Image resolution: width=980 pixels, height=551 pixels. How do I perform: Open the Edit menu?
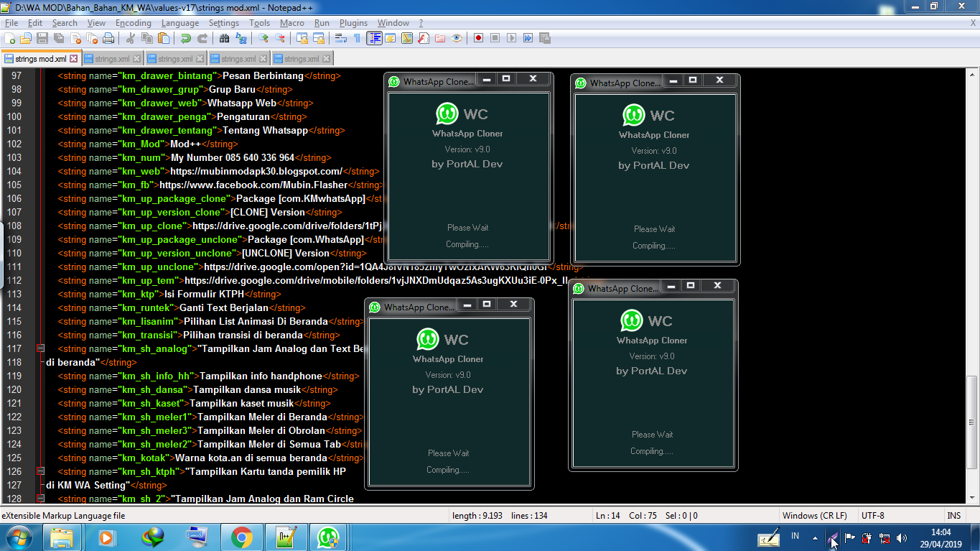(x=35, y=23)
